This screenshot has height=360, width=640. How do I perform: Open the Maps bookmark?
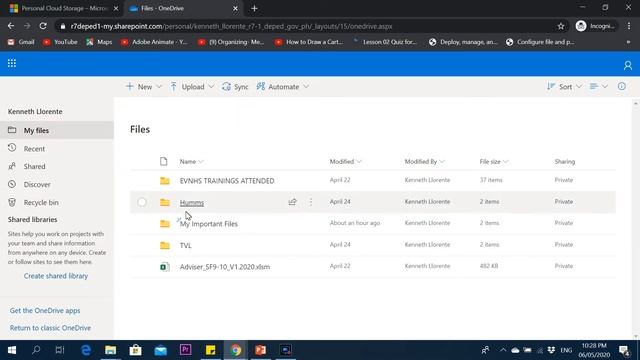click(99, 42)
